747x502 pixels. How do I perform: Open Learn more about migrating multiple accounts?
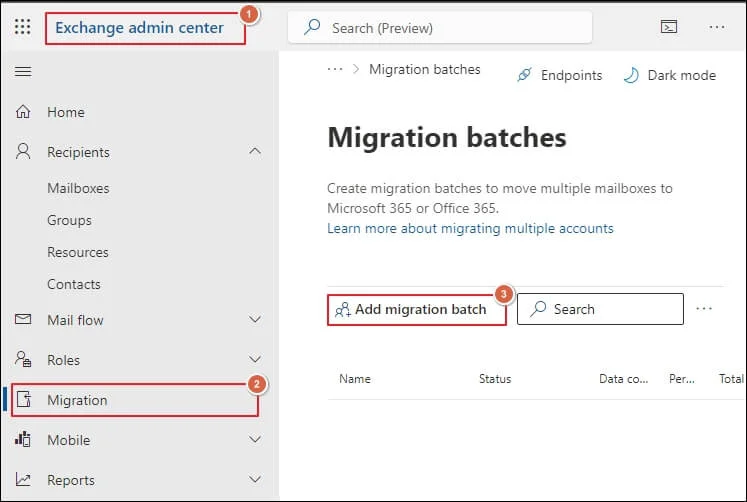click(470, 229)
